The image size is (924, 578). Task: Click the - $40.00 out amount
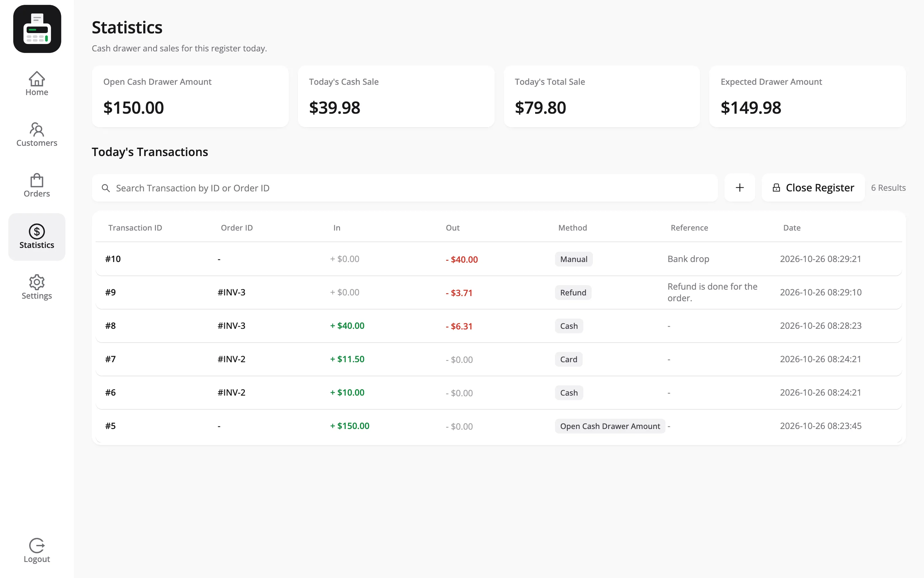coord(462,259)
